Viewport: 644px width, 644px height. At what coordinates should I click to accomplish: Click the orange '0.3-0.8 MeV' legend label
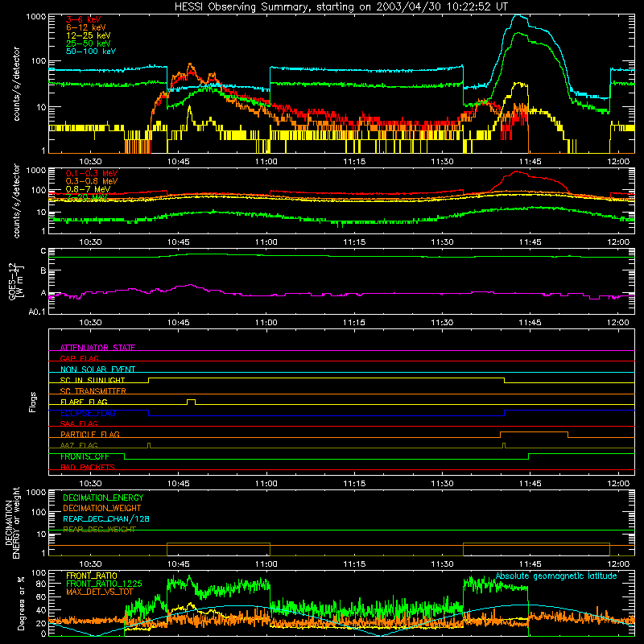click(x=92, y=181)
